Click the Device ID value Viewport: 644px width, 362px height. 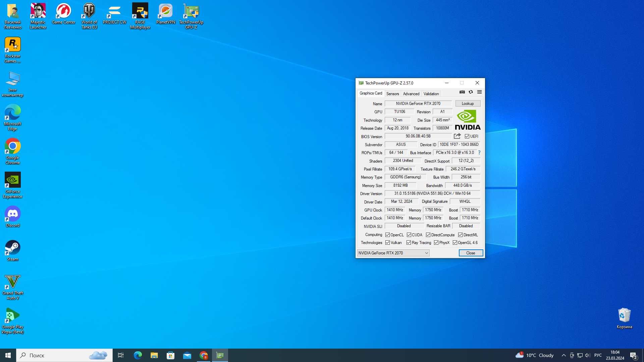click(x=459, y=144)
